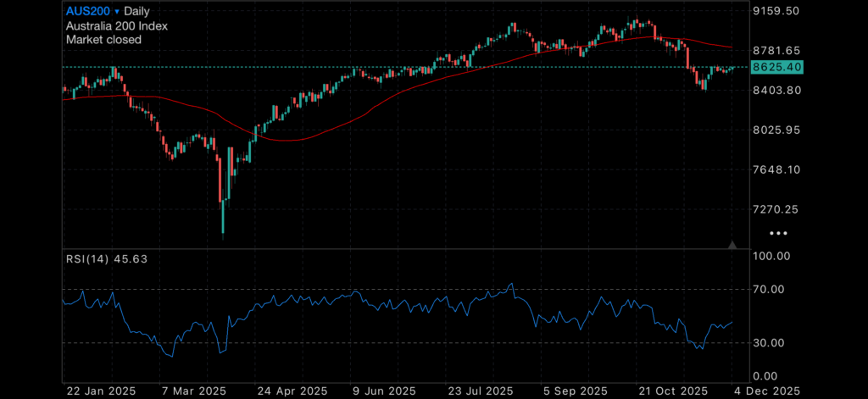Click the gray triangle above the RSI panel
This screenshot has width=868, height=399.
pos(732,245)
